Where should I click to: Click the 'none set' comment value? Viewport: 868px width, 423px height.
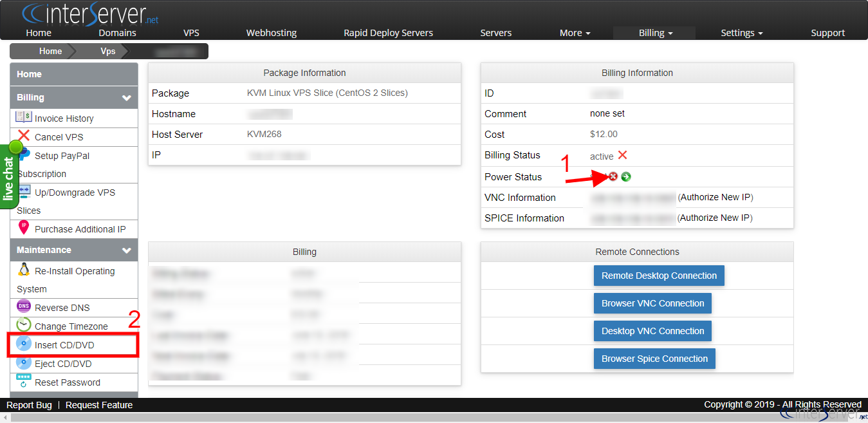(x=607, y=113)
